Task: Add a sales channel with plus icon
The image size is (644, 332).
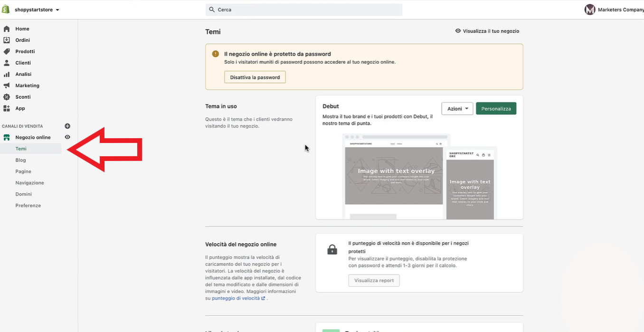Action: point(67,126)
